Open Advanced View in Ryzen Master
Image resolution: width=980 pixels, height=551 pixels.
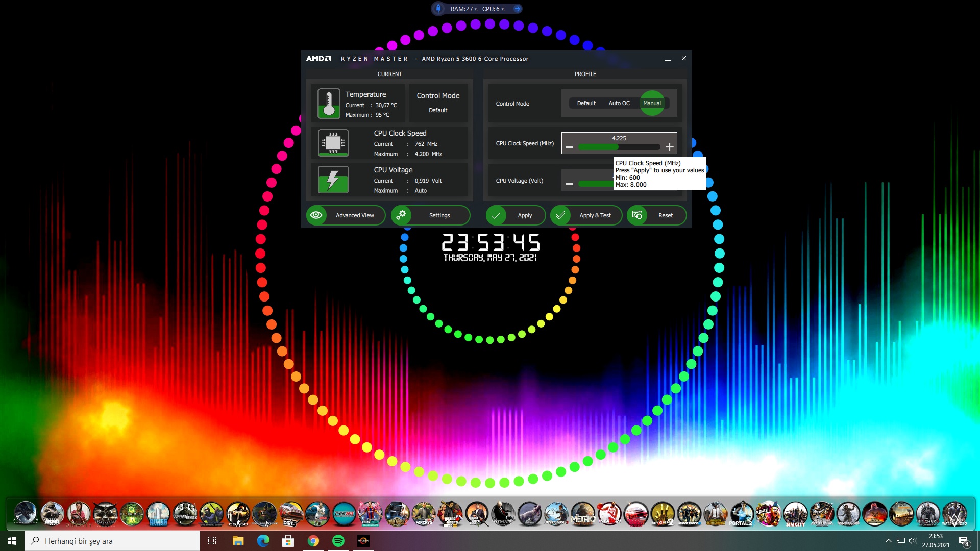[347, 215]
